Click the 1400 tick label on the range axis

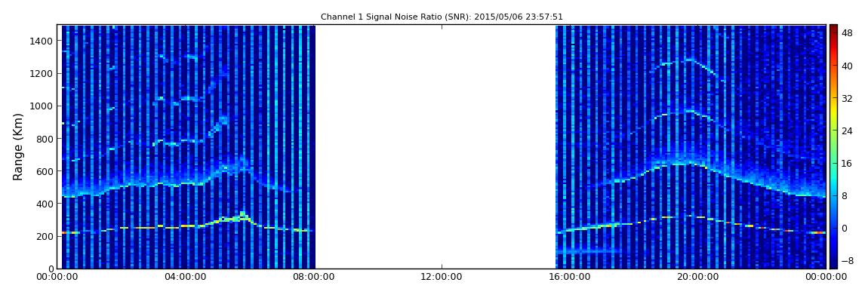(42, 41)
